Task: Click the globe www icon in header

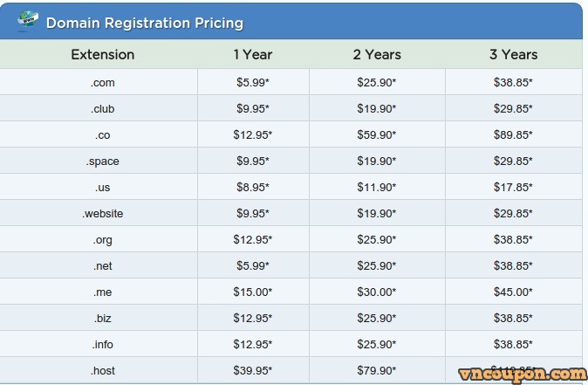Action: 28,20
